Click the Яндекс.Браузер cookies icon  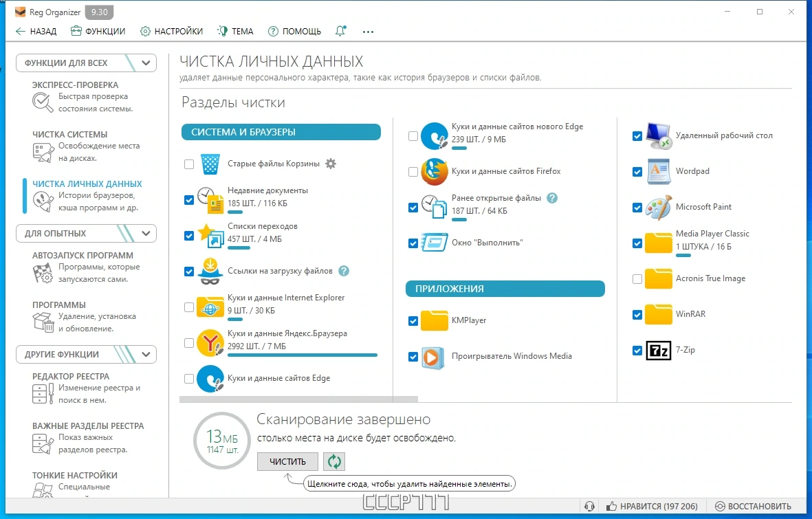tap(210, 343)
